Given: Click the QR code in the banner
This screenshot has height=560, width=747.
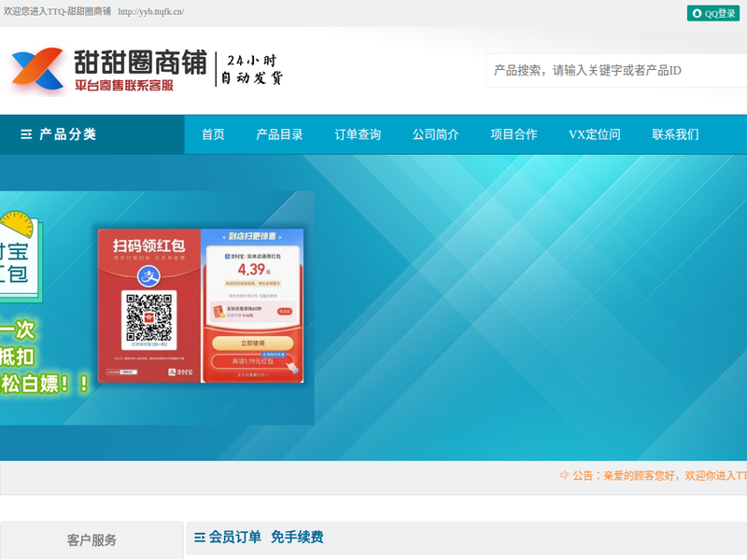Looking at the screenshot, I should pos(149,317).
